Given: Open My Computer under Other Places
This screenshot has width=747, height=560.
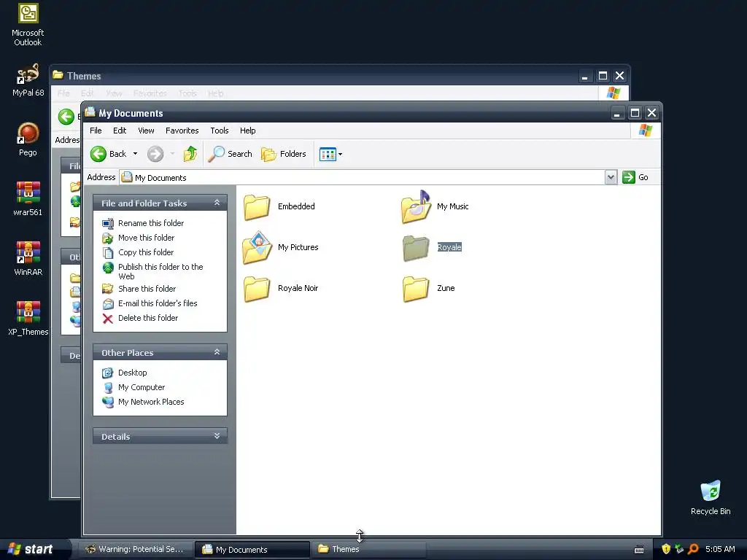Looking at the screenshot, I should [142, 387].
